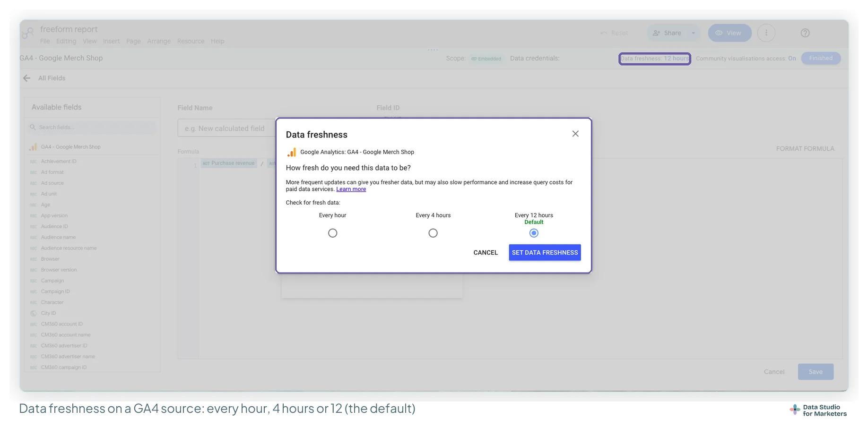The image size is (868, 427).
Task: Click the Save button
Action: 816,372
